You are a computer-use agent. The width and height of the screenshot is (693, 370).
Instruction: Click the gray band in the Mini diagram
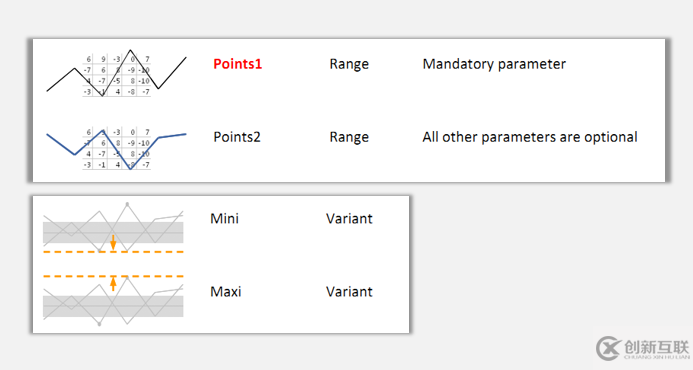pyautogui.click(x=113, y=233)
